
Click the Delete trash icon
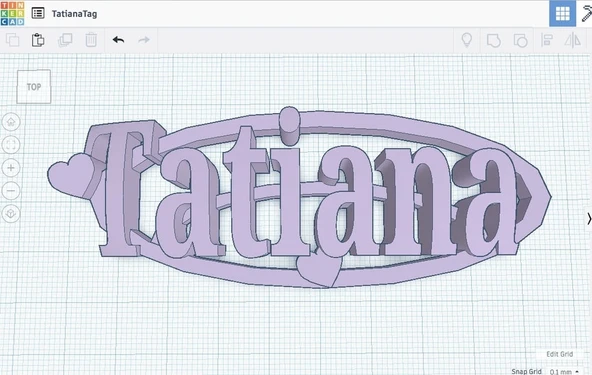coord(91,40)
